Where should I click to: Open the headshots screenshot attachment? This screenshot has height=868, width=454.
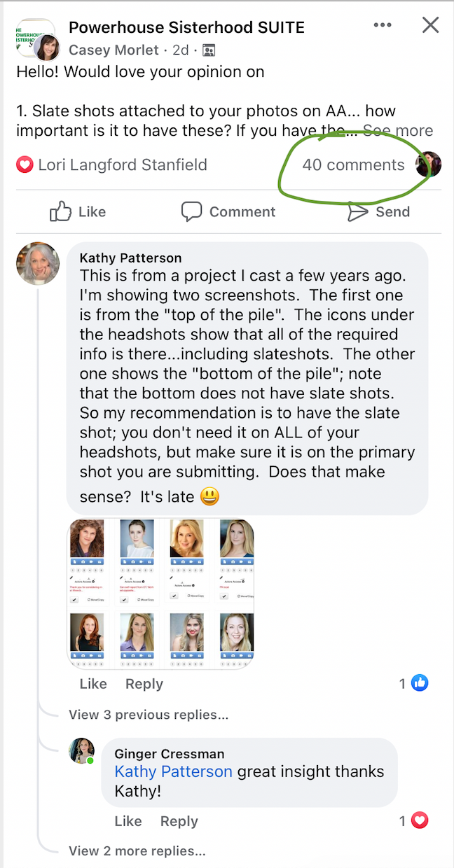tap(160, 594)
